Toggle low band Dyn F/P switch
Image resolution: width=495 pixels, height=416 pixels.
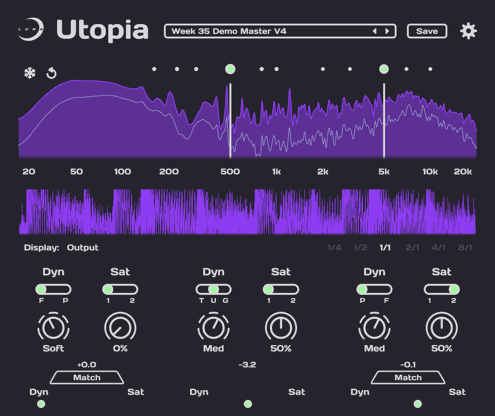coord(53,289)
